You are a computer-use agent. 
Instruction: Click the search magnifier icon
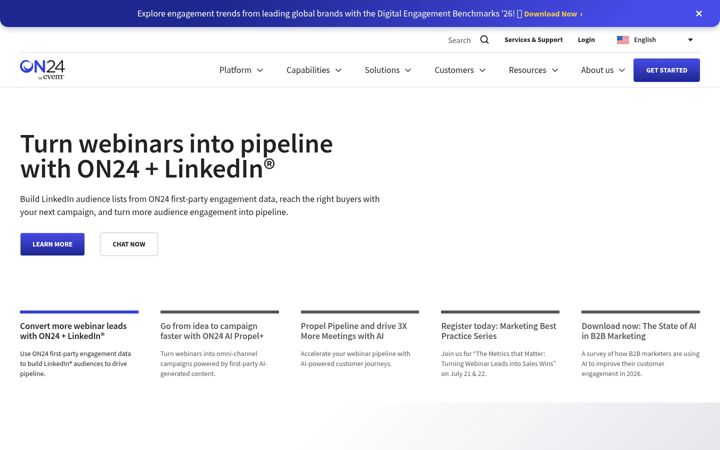[x=484, y=40]
